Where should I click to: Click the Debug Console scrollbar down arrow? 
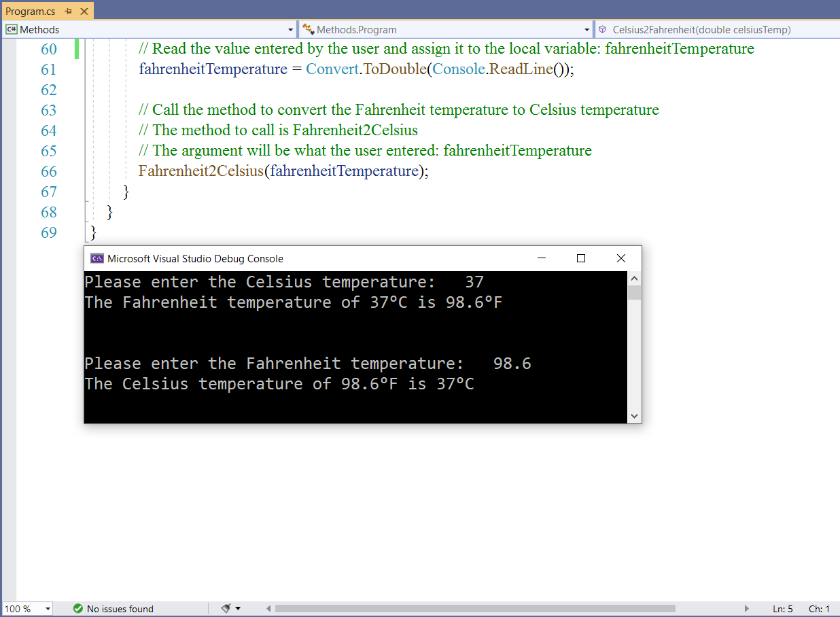click(634, 416)
